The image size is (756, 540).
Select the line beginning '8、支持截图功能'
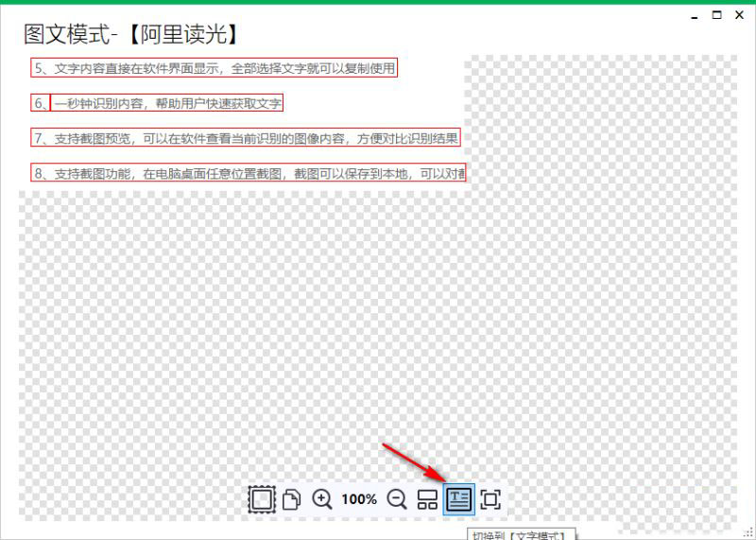click(x=249, y=173)
